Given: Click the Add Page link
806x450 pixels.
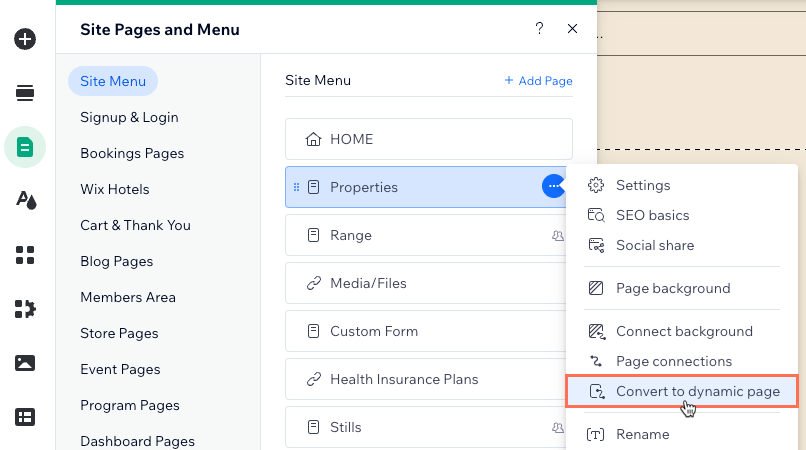Looking at the screenshot, I should pos(538,81).
